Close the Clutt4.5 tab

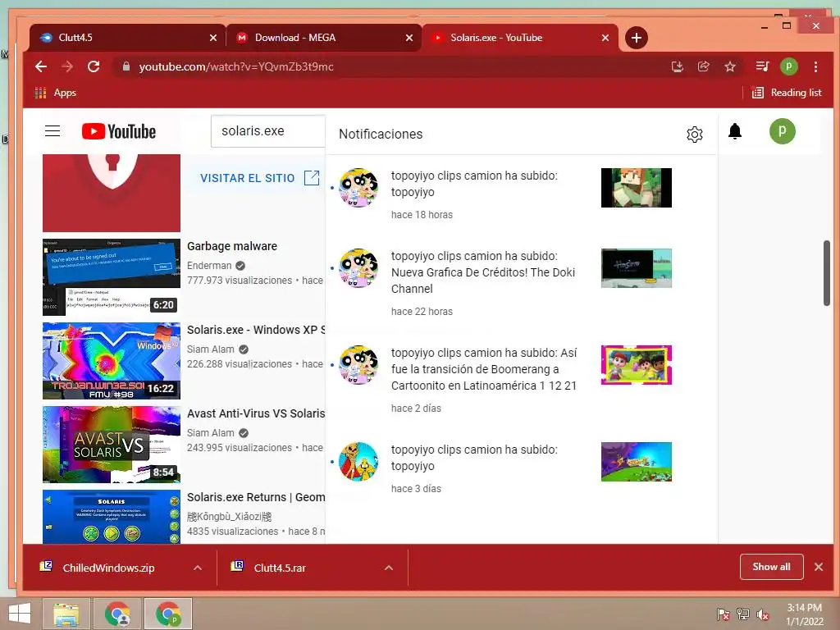pyautogui.click(x=213, y=38)
